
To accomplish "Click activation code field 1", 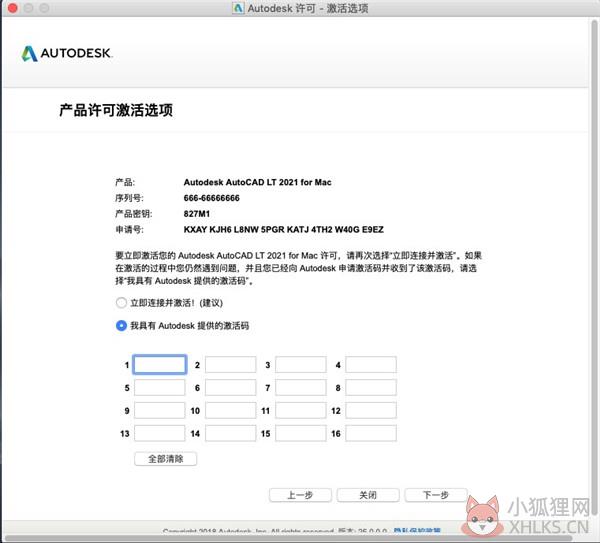I will point(160,365).
